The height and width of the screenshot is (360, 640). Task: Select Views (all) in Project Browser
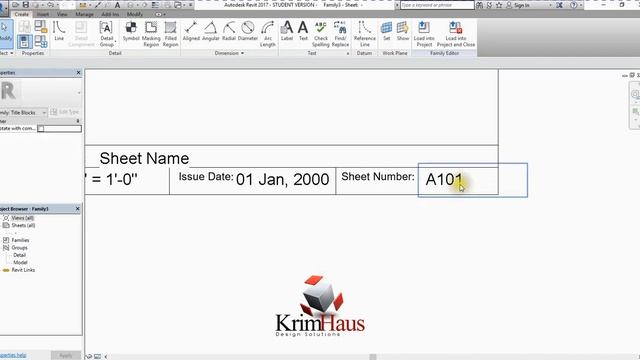point(22,218)
